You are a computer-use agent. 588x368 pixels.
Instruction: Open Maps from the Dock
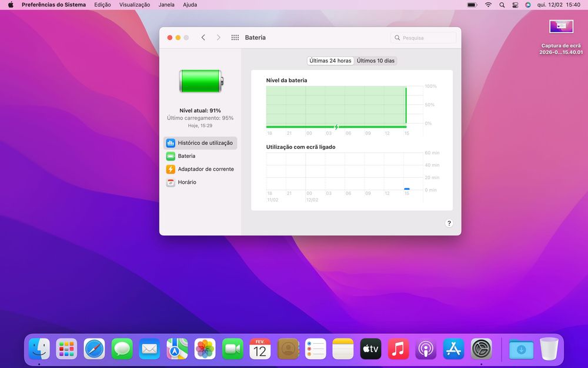click(x=177, y=349)
